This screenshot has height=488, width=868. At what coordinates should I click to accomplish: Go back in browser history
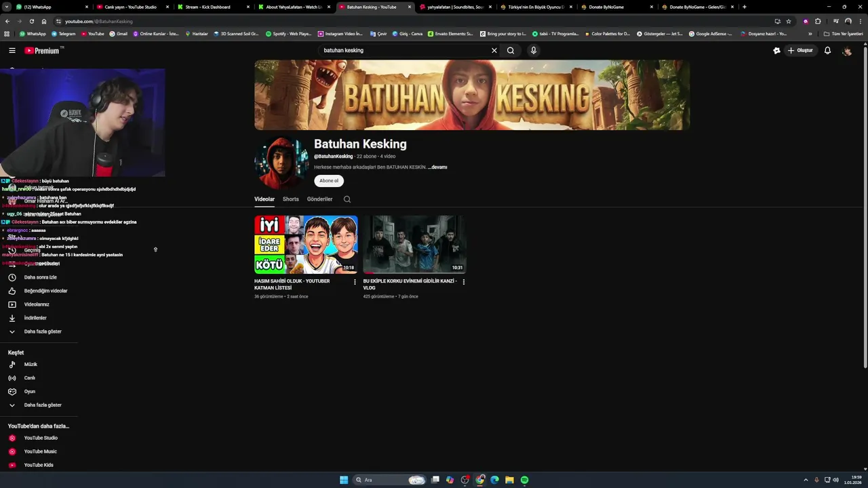tap(7, 21)
